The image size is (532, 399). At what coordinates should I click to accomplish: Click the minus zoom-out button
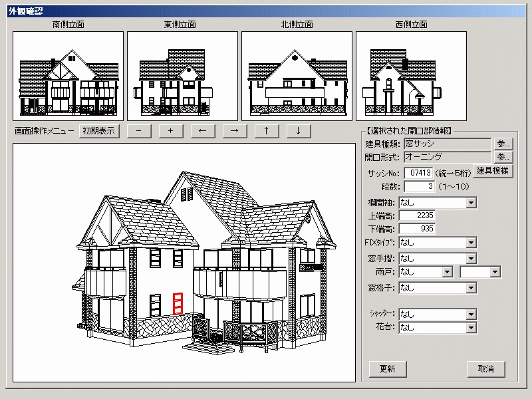point(138,130)
